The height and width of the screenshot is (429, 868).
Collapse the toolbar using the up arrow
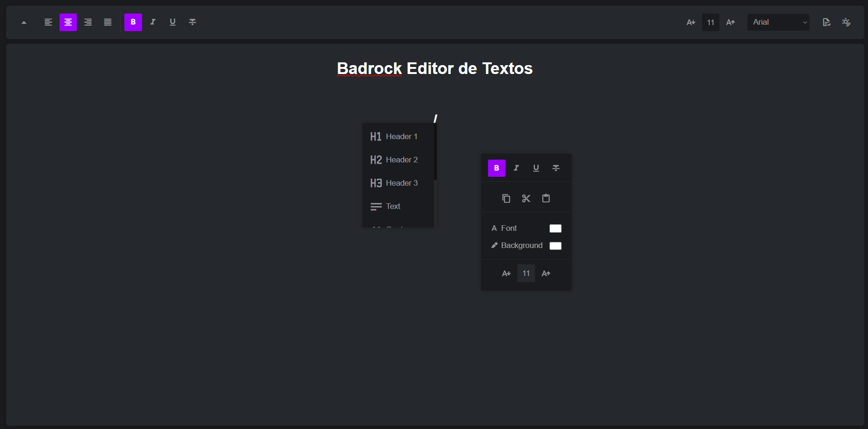coord(24,22)
